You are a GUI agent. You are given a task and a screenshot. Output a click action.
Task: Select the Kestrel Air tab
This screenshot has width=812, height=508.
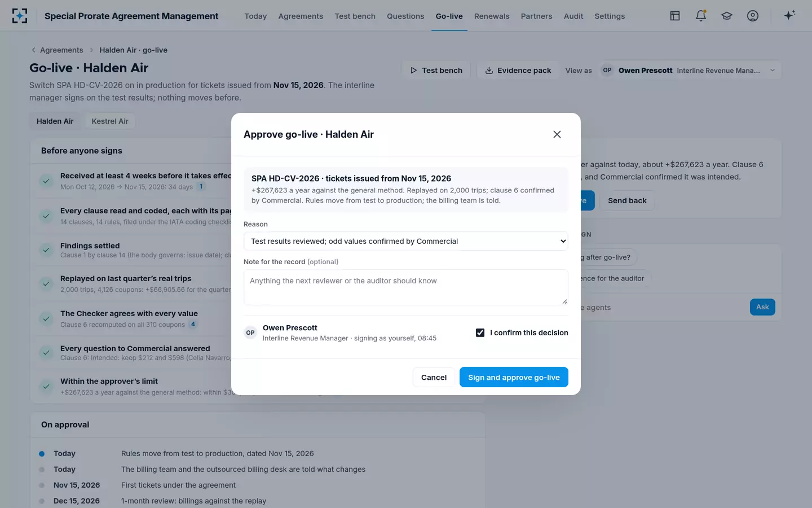click(110, 121)
